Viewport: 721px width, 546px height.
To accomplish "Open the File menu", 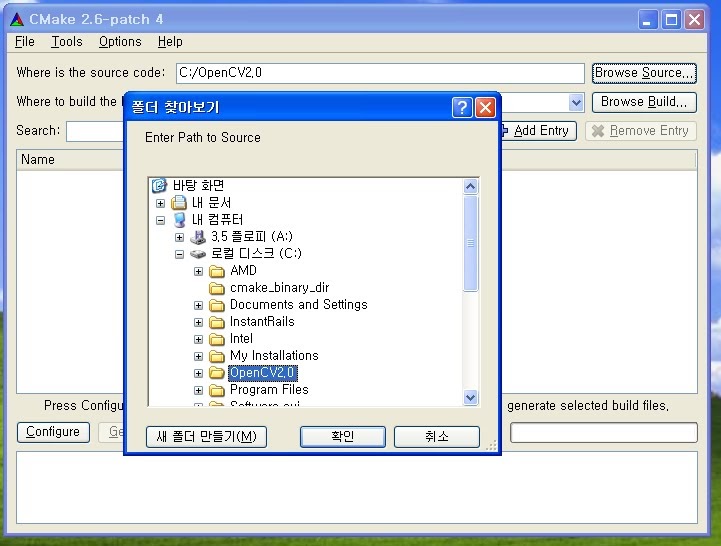I will coord(24,42).
